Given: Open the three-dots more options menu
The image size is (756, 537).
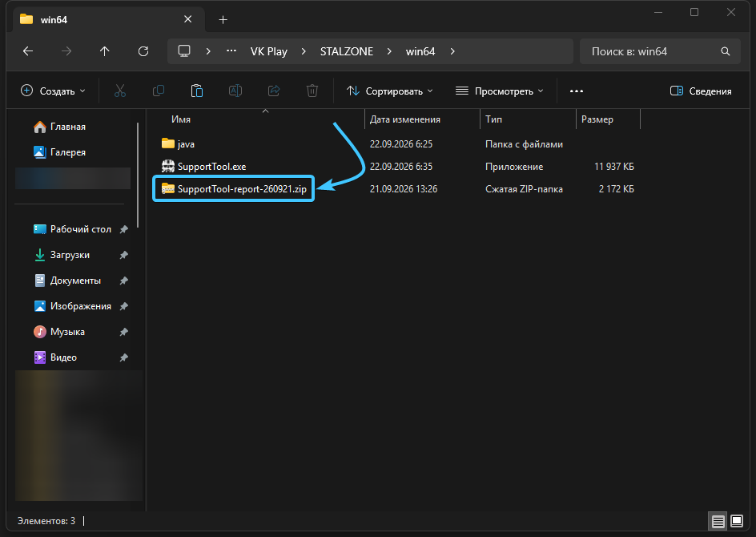Looking at the screenshot, I should (x=577, y=91).
